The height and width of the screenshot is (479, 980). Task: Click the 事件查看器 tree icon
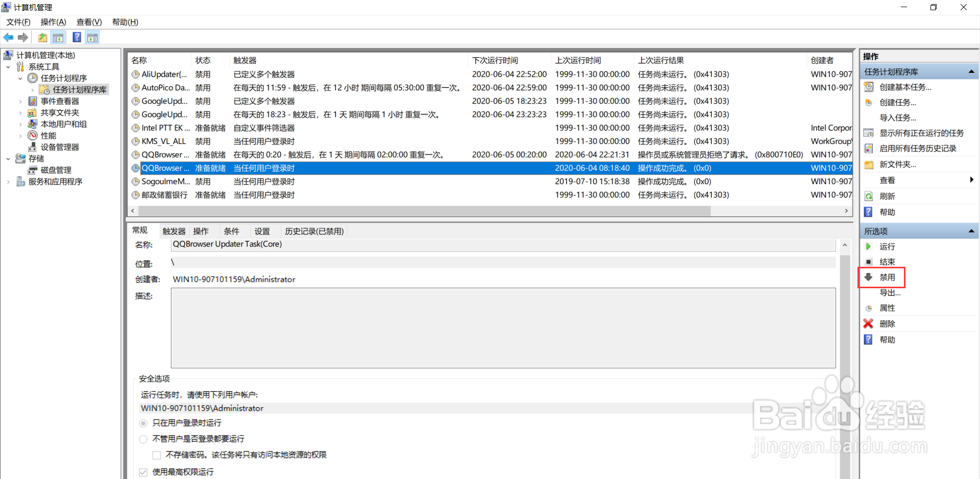point(33,101)
